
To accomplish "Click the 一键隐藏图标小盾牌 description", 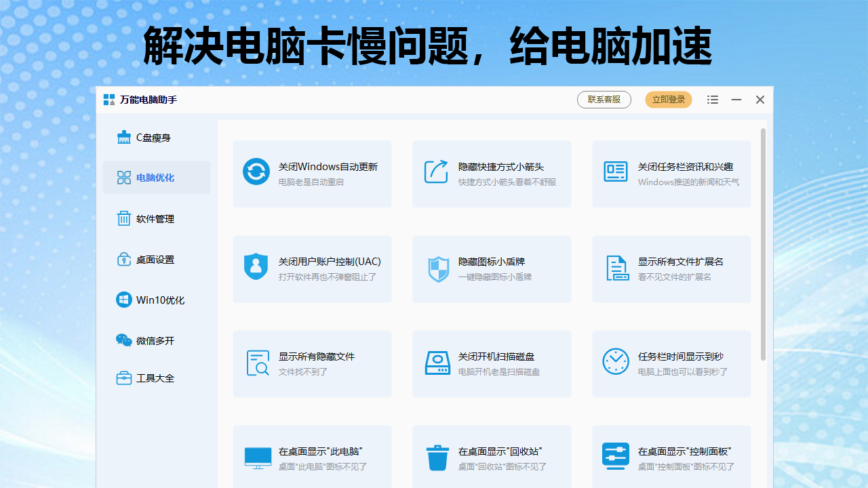I will 495,277.
